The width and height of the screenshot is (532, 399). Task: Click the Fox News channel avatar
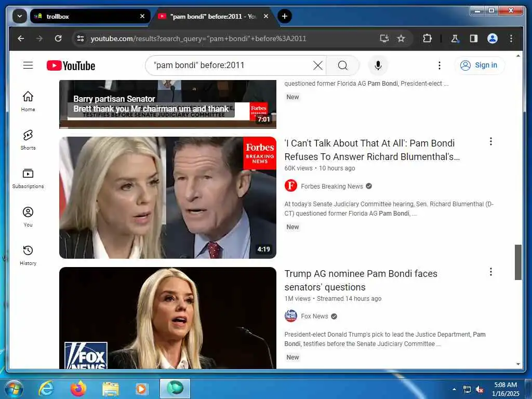[291, 316]
